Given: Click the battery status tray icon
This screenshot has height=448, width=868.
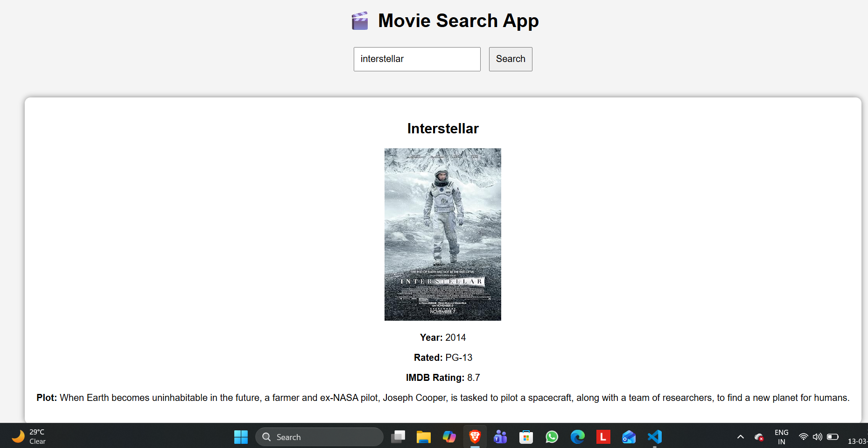Looking at the screenshot, I should click(833, 437).
